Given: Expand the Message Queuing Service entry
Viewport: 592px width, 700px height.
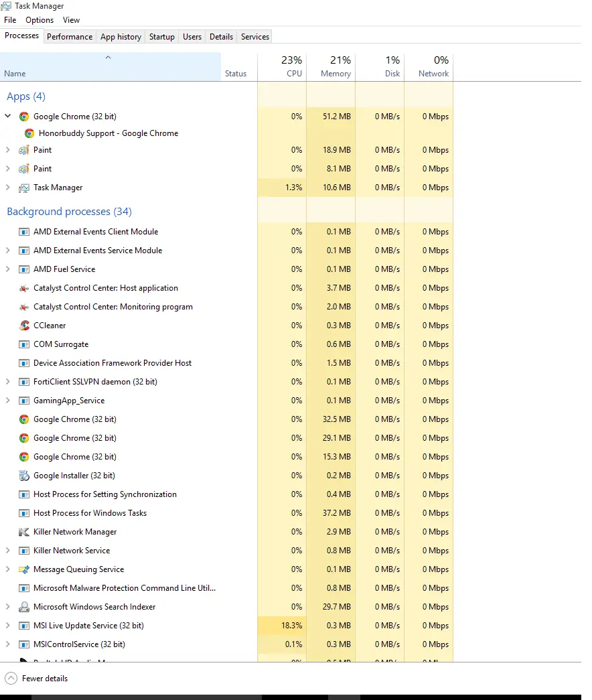Looking at the screenshot, I should (7, 569).
